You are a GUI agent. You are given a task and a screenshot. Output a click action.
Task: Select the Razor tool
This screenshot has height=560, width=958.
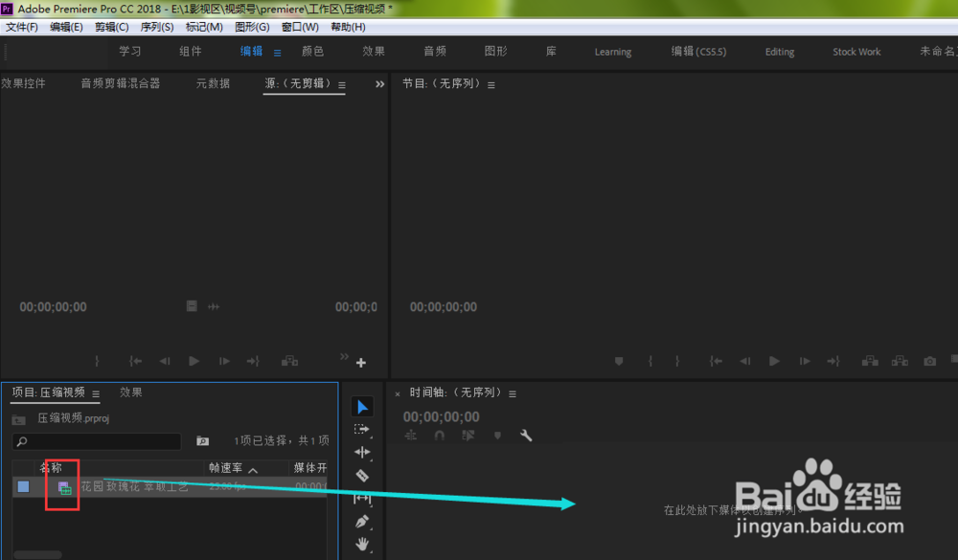(x=362, y=475)
